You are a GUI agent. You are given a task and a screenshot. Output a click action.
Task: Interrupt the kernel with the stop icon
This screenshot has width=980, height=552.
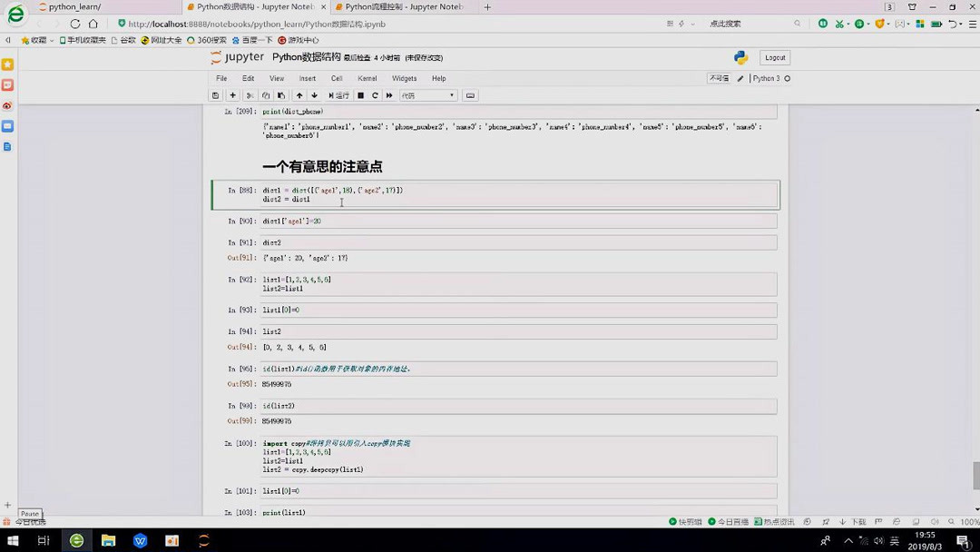click(x=358, y=95)
